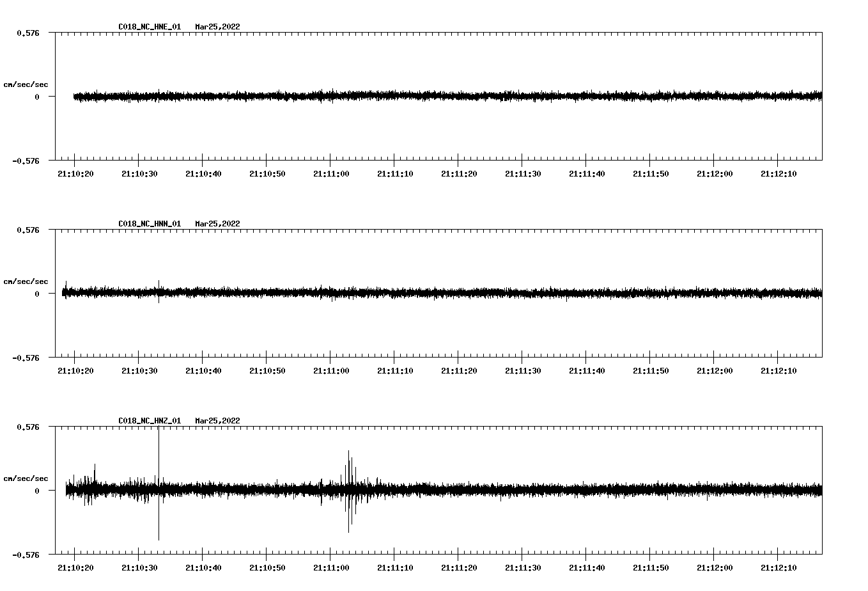Click the 21:11:40 time label under the HNE plot
868x591 pixels.
coord(587,173)
